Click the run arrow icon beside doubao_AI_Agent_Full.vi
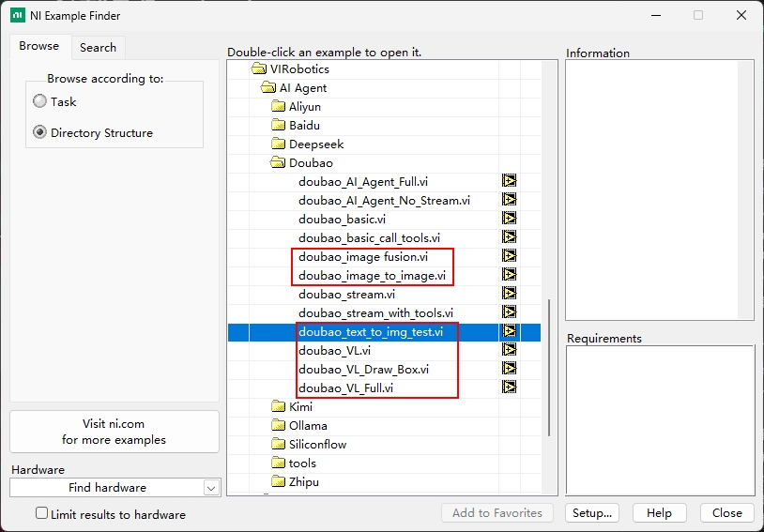This screenshot has width=764, height=532. coord(510,181)
